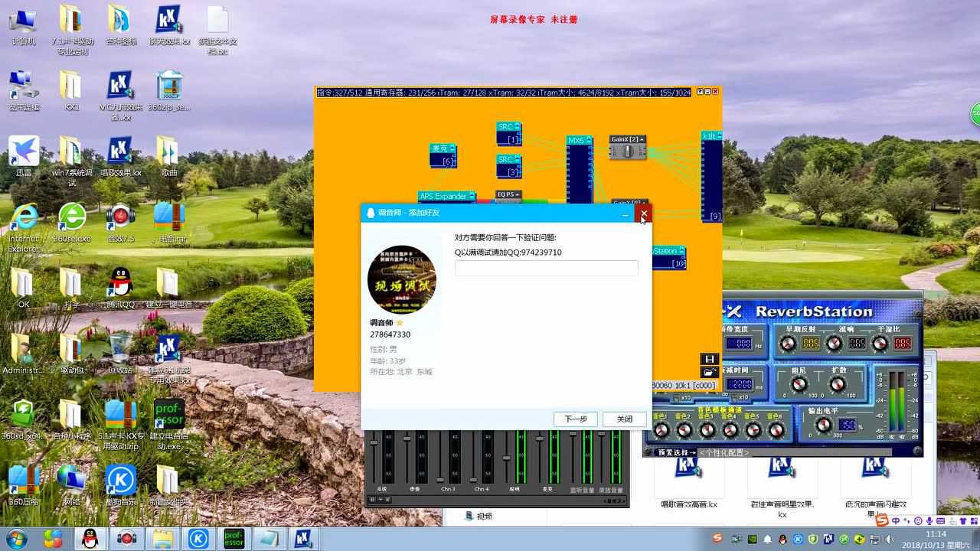Click the KuGou taskbar button
Screen dimensions: 980x551
tap(198, 539)
